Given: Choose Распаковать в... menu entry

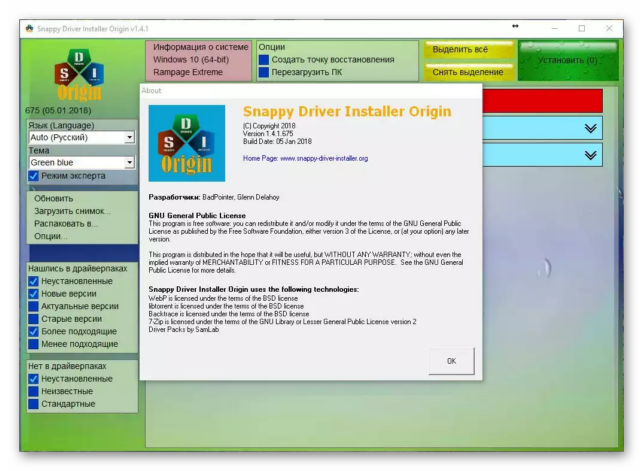Looking at the screenshot, I should [x=66, y=224].
